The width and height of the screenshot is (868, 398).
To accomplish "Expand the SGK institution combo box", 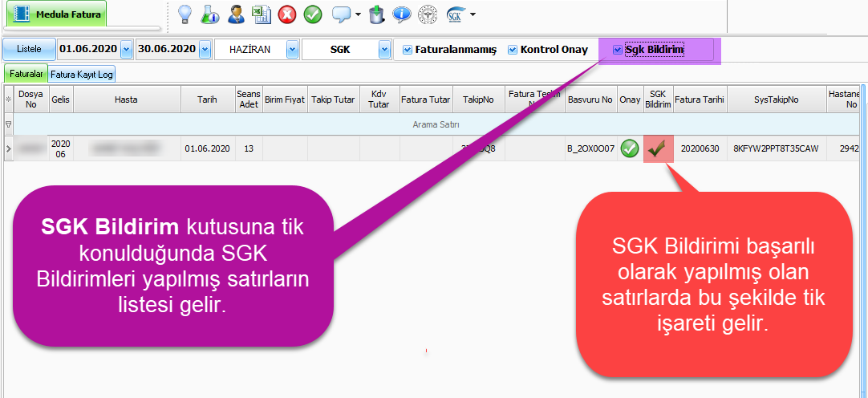I will pos(385,50).
